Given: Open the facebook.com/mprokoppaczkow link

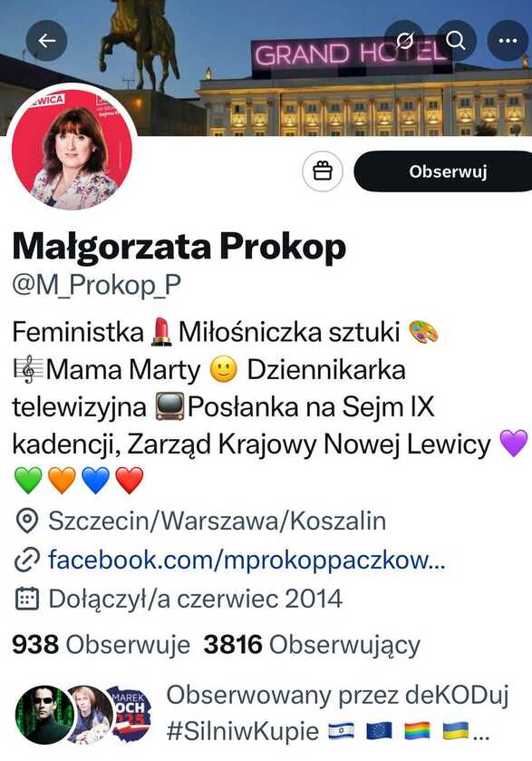Looking at the screenshot, I should pyautogui.click(x=247, y=560).
